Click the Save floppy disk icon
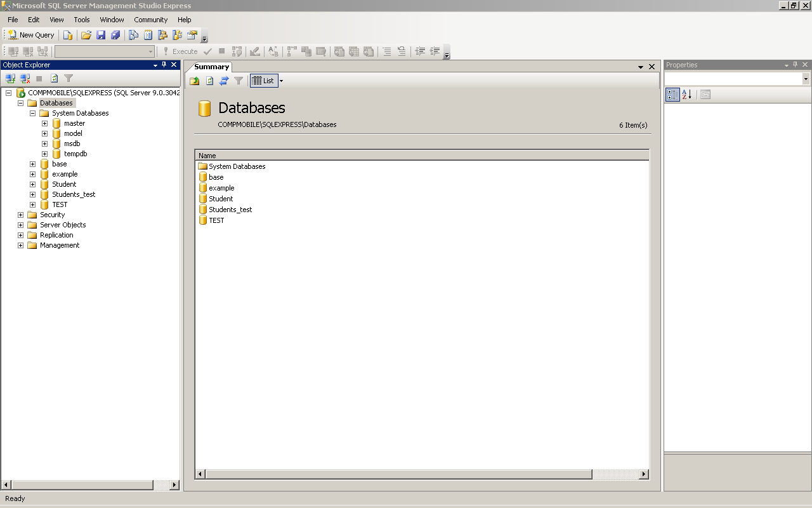812x508 pixels. click(101, 35)
